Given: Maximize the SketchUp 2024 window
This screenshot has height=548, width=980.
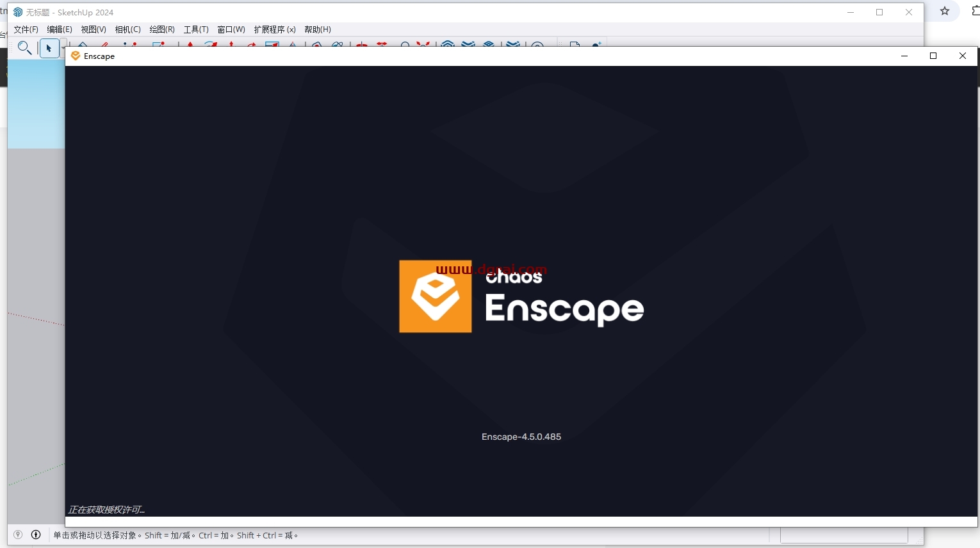Looking at the screenshot, I should click(x=879, y=12).
